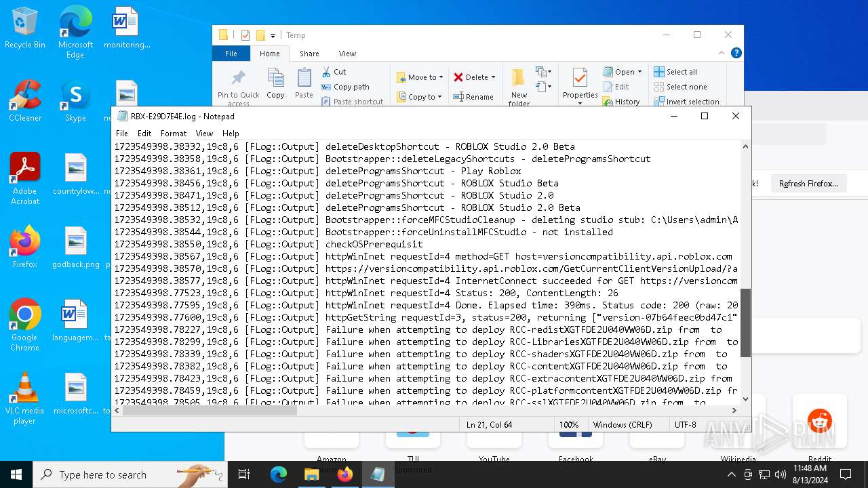The width and height of the screenshot is (868, 488).
Task: Open the notifications icon on taskbar
Action: tap(846, 474)
